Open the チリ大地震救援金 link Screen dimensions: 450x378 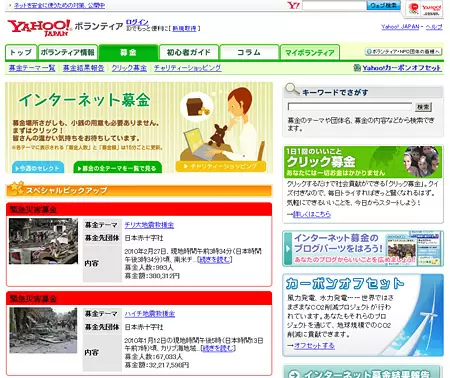pyautogui.click(x=149, y=225)
